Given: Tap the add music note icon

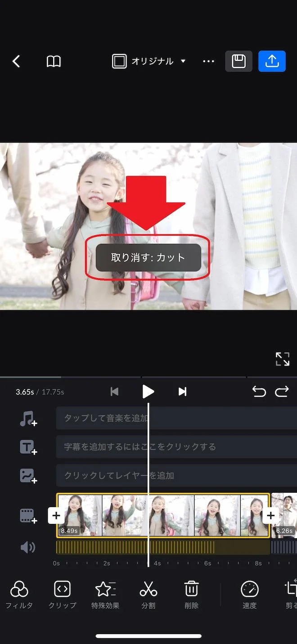Looking at the screenshot, I should 28,419.
